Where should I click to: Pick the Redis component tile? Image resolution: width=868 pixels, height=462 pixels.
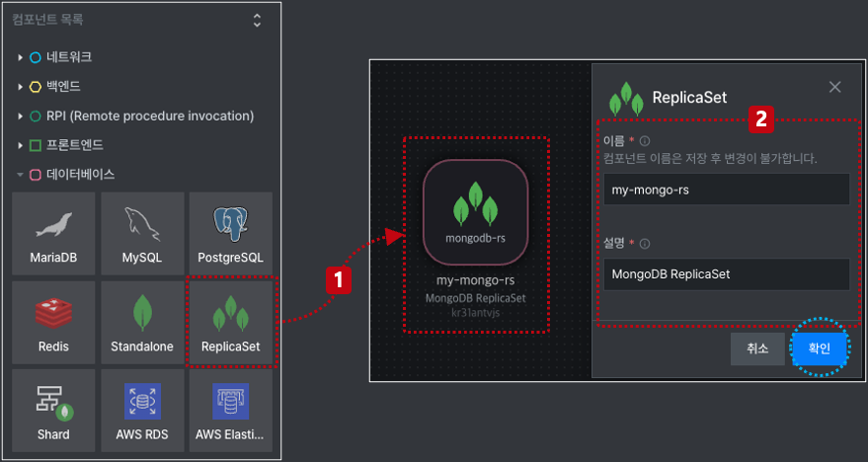[x=53, y=322]
